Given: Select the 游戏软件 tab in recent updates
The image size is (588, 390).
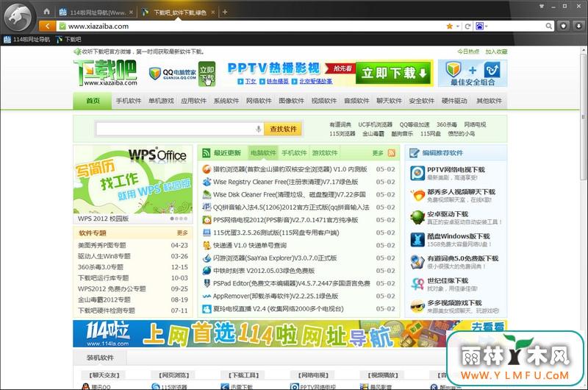Looking at the screenshot, I should coord(325,153).
